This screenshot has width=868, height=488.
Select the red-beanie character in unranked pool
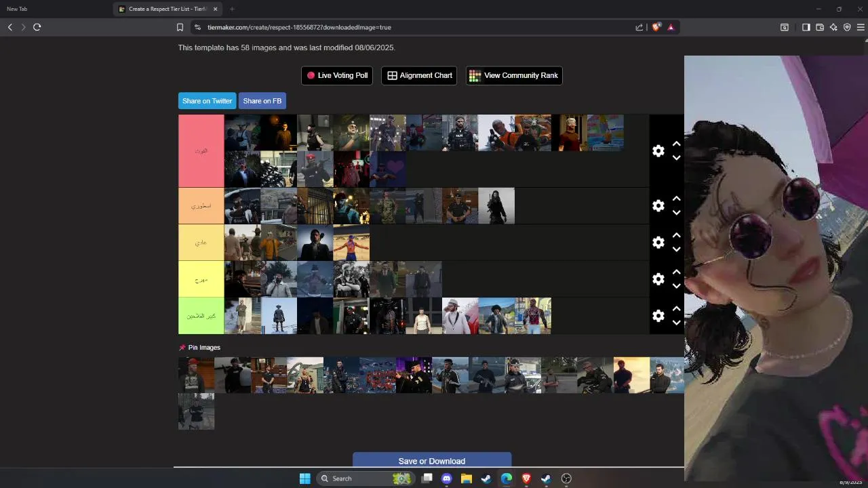(x=196, y=375)
